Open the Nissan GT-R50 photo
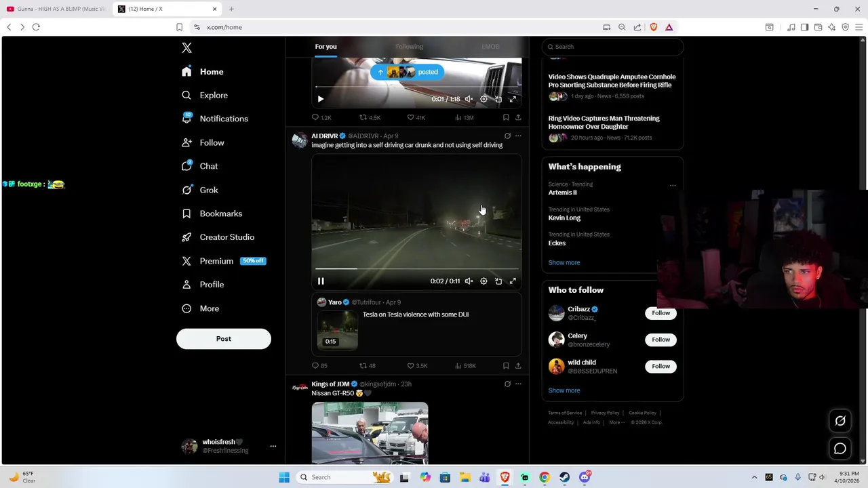Screen dimensions: 868x488 (370, 433)
